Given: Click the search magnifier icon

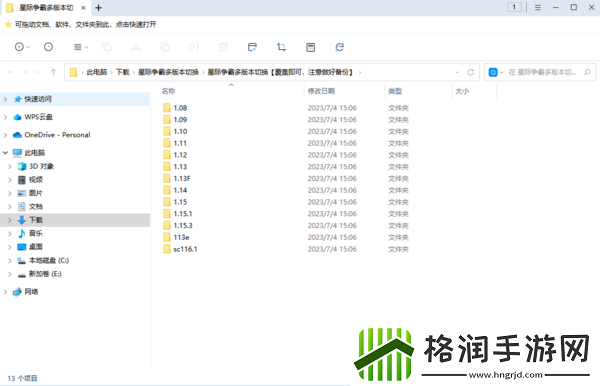Looking at the screenshot, I should point(587,72).
